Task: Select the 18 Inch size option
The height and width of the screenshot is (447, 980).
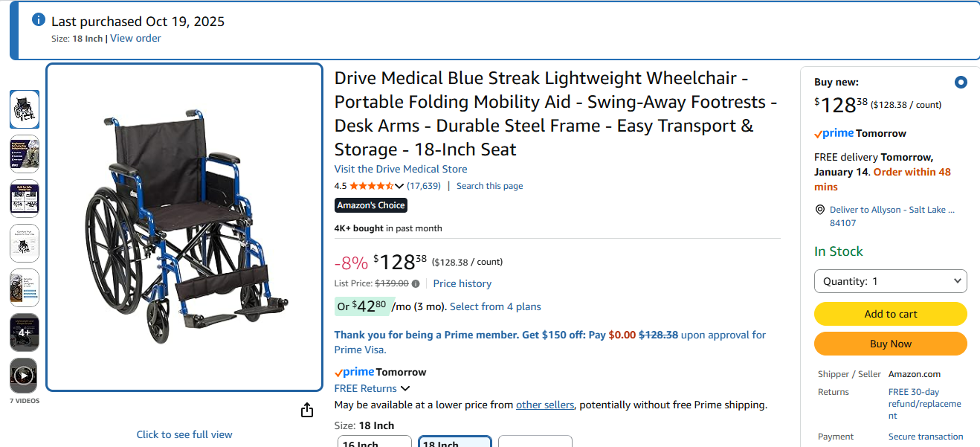Action: [x=454, y=442]
